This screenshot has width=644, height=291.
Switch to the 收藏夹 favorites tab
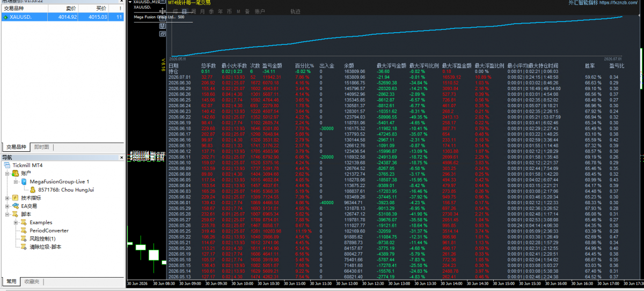click(31, 281)
